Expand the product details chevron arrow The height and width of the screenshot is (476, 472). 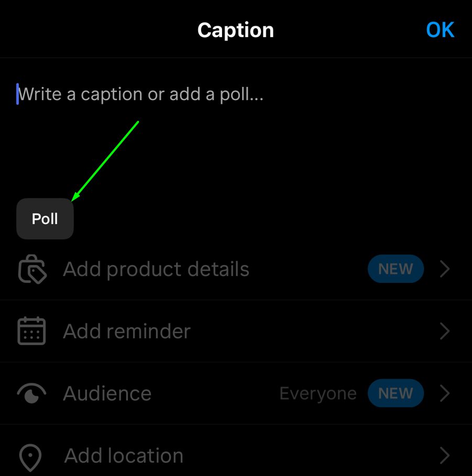pos(445,269)
